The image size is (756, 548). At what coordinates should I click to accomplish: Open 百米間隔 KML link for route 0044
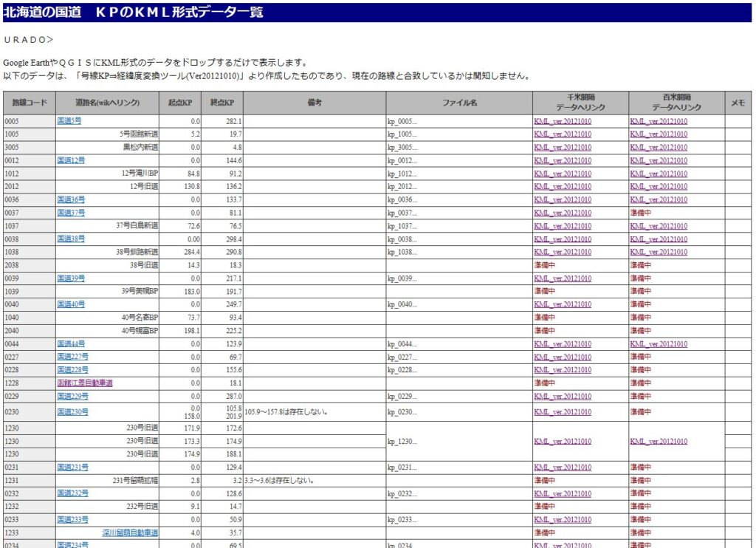pos(659,344)
